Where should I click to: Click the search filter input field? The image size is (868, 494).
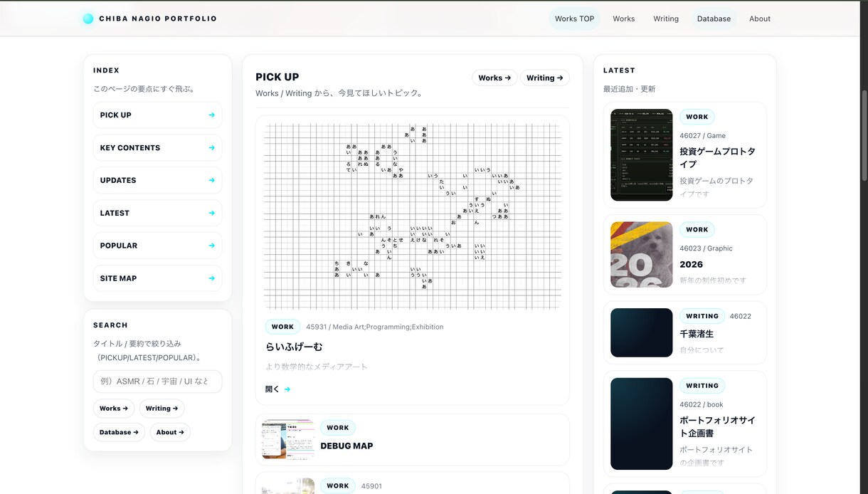157,381
